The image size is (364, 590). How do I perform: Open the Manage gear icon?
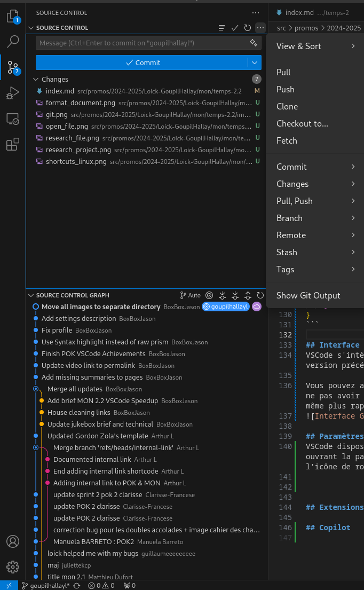(13, 567)
